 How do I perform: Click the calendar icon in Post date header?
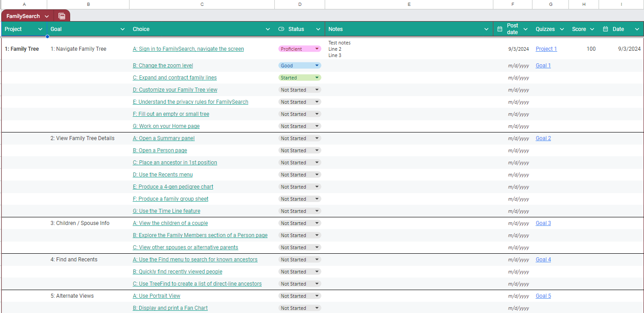(500, 29)
